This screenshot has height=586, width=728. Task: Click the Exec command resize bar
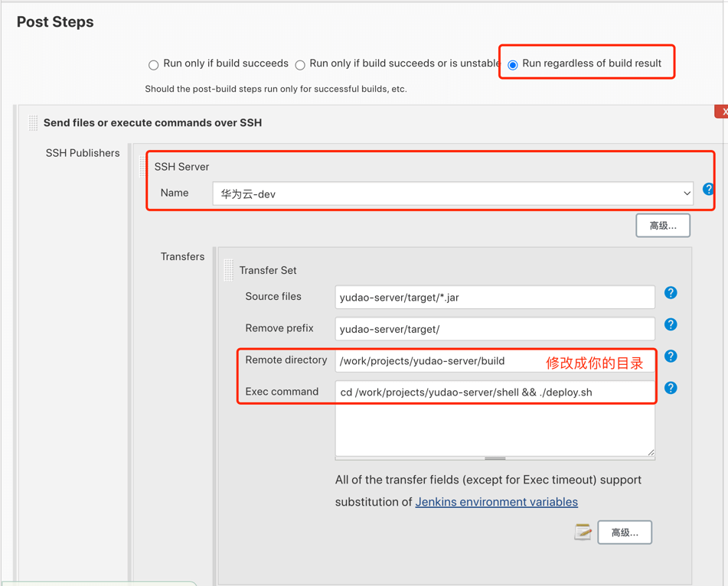pos(495,458)
